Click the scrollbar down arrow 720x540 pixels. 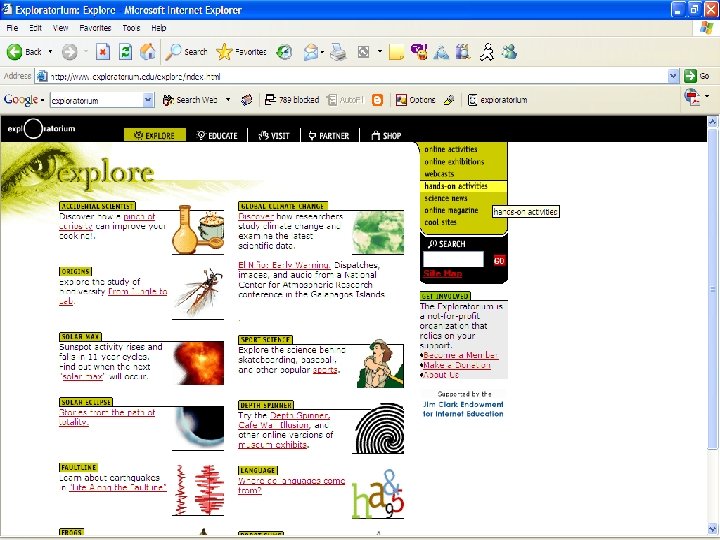tap(713, 529)
